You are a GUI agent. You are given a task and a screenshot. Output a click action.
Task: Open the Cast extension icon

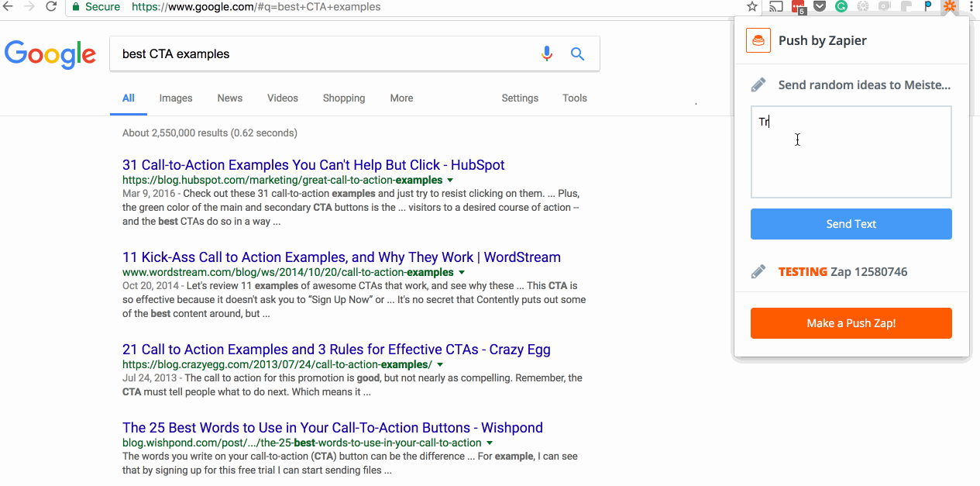point(776,7)
